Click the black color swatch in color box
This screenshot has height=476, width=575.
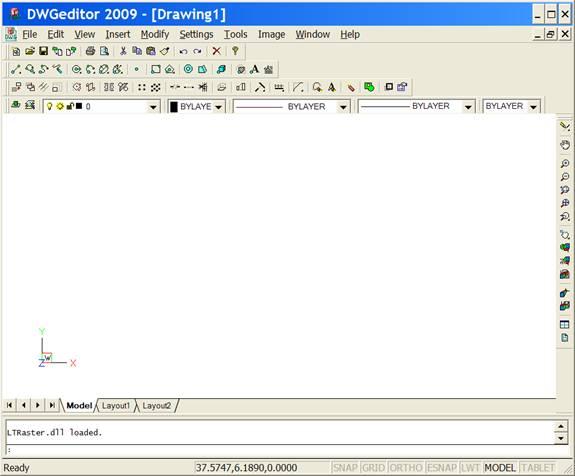pyautogui.click(x=174, y=107)
